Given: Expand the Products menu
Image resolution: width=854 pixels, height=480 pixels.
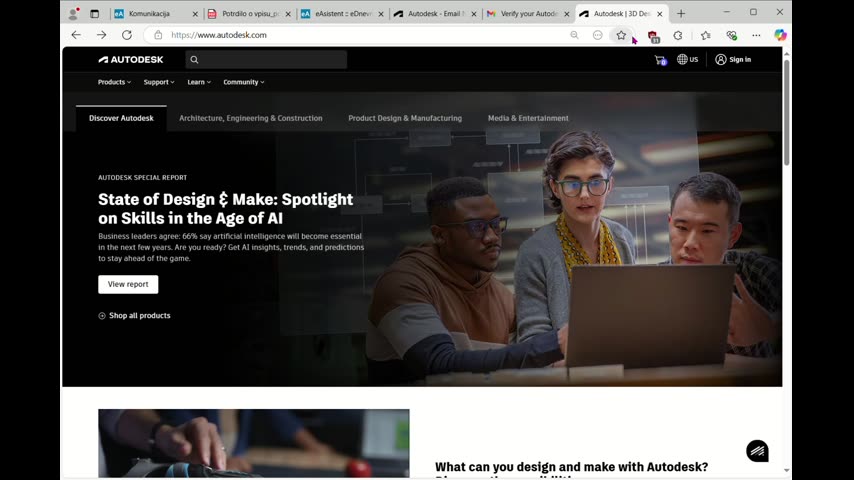Looking at the screenshot, I should [x=114, y=82].
